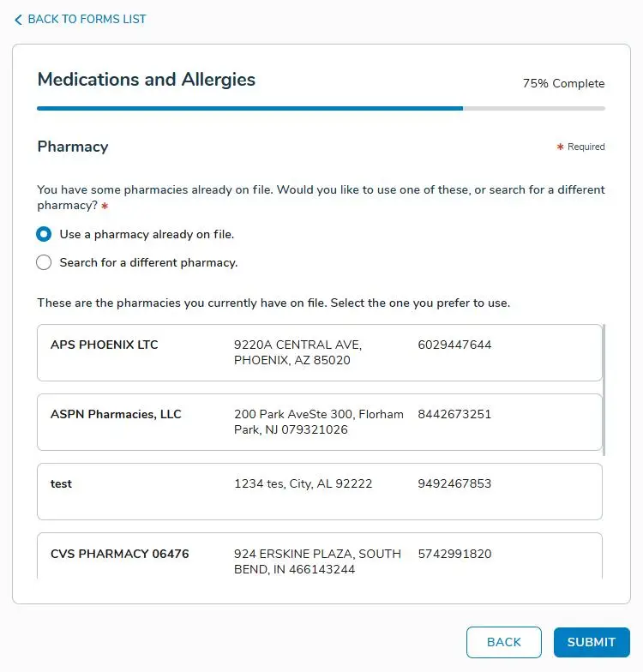Go back via BACK TO FORMS LIST link
Viewport: 643px width, 672px height.
click(87, 20)
